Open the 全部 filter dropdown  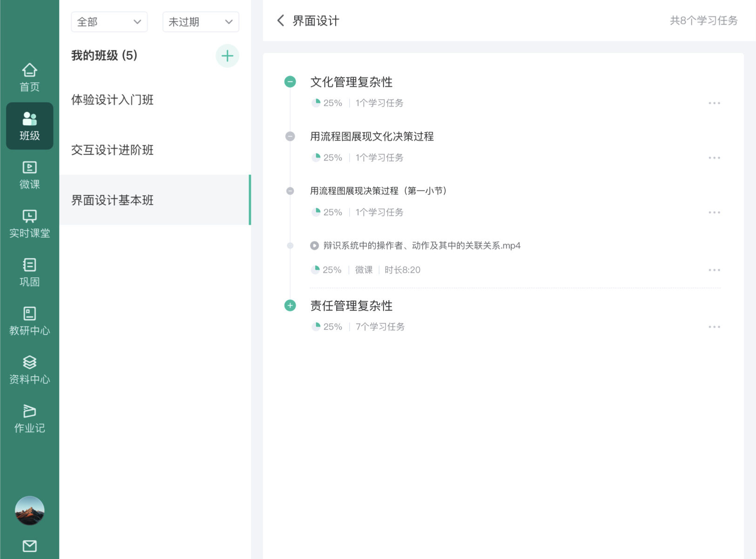tap(109, 22)
